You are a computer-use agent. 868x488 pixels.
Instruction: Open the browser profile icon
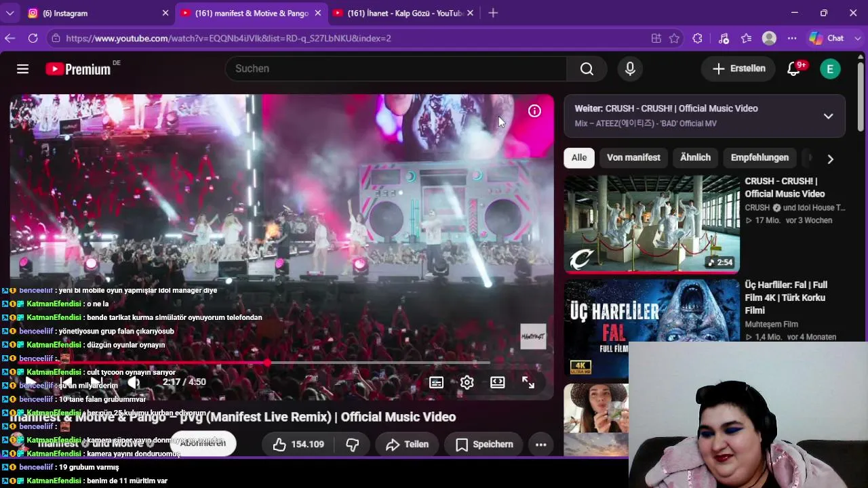769,38
